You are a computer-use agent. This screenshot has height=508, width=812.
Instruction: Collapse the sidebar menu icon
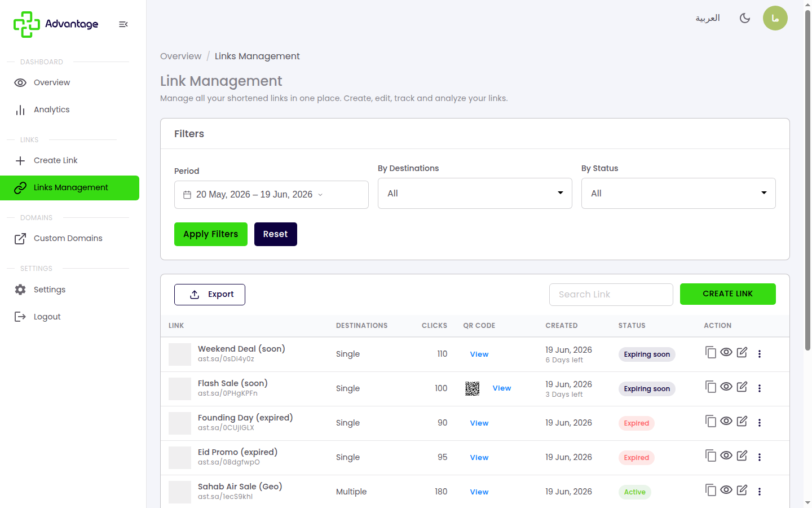123,24
